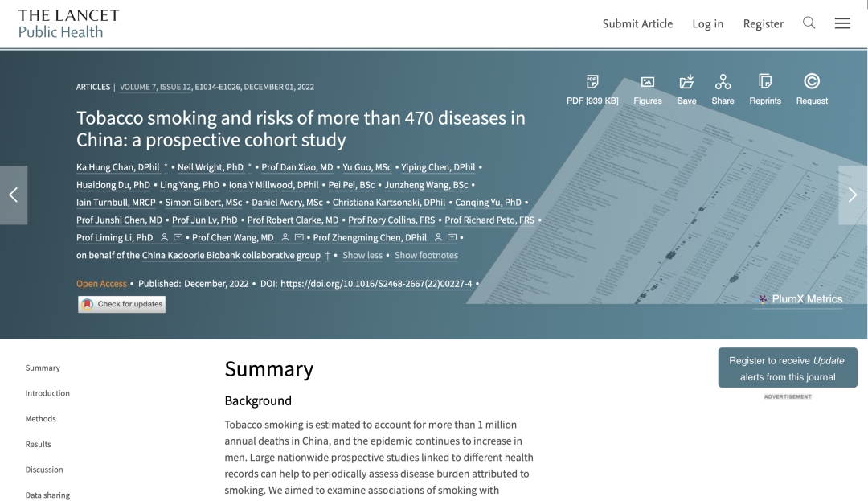Click the Save article icon
The width and height of the screenshot is (868, 501).
coord(686,82)
